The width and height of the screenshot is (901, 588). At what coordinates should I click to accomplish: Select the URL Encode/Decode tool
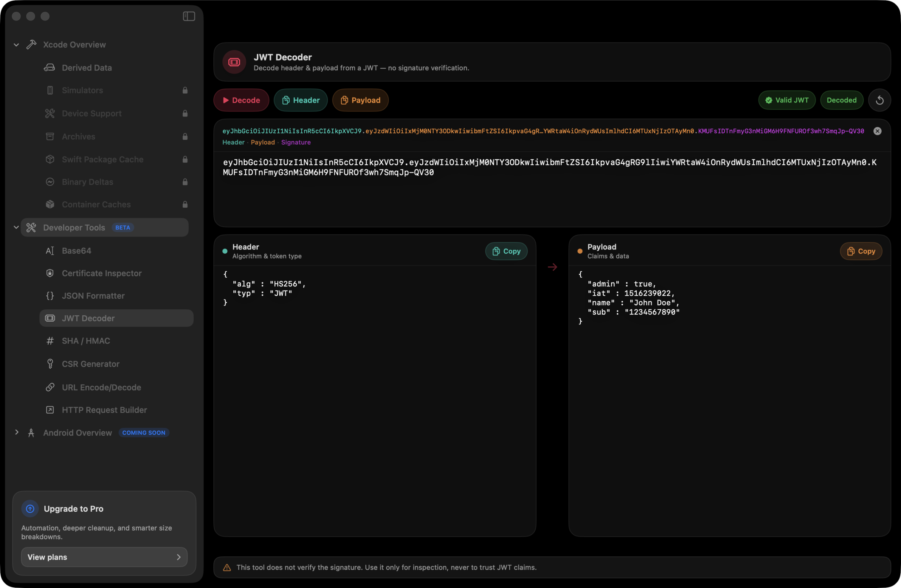(101, 387)
